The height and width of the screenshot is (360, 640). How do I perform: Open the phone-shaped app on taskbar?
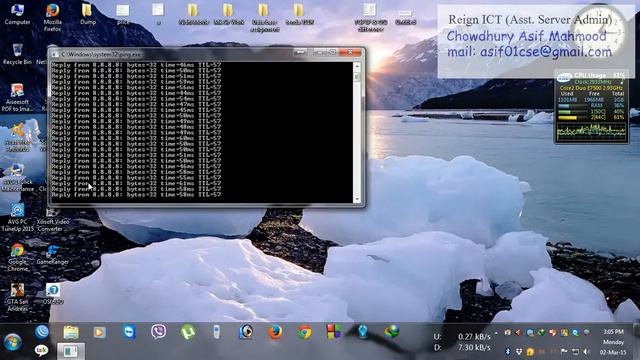click(217, 332)
